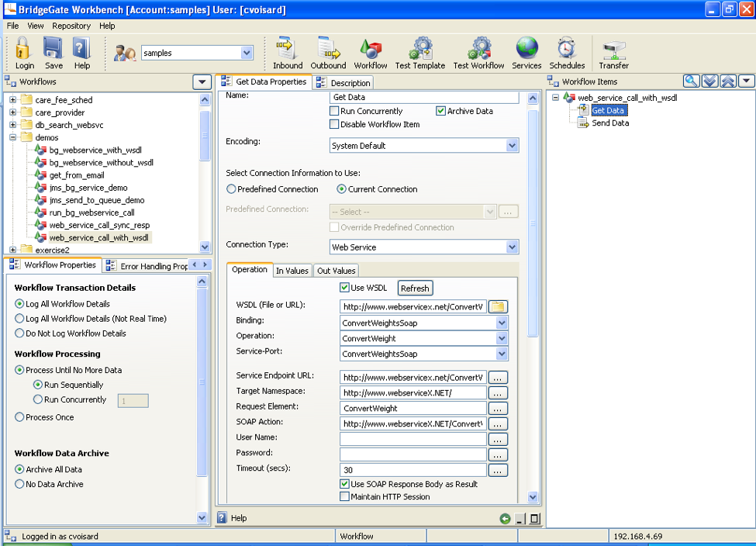Select the Process Once radio option
This screenshot has width=756, height=546.
[20, 417]
